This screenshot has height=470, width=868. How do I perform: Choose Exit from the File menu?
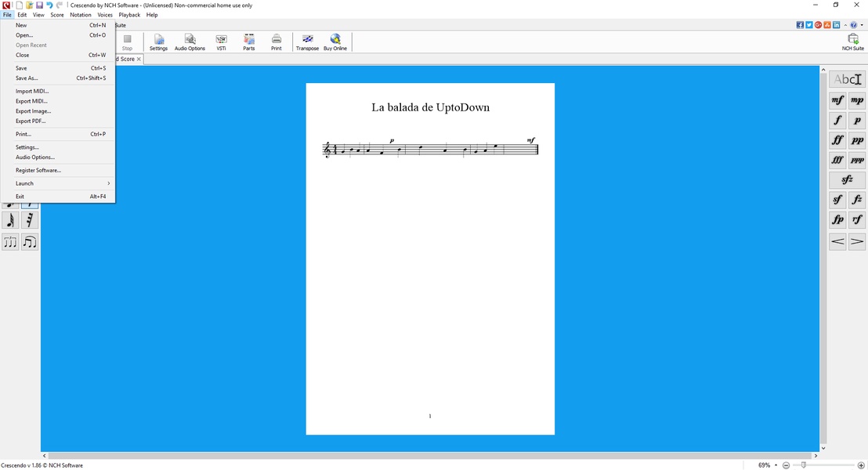pos(58,197)
